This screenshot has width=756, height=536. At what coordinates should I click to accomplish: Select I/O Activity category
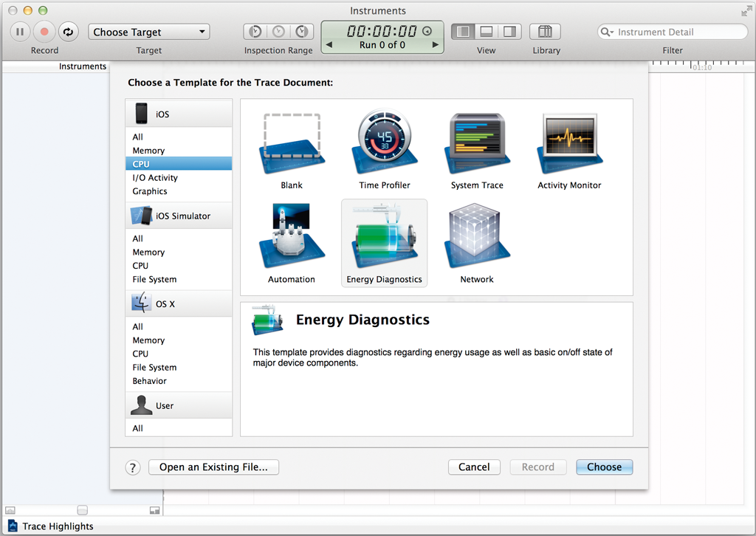point(179,177)
